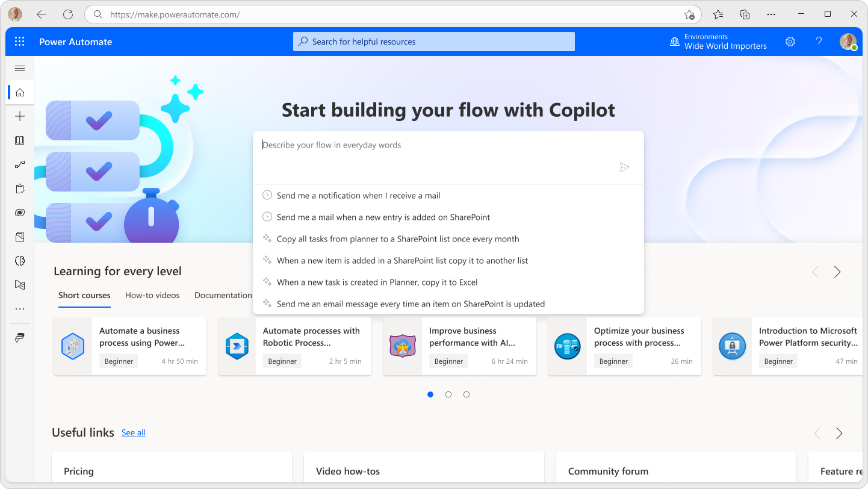The width and height of the screenshot is (868, 489).
Task: Open the Home page in sidebar
Action: (20, 92)
